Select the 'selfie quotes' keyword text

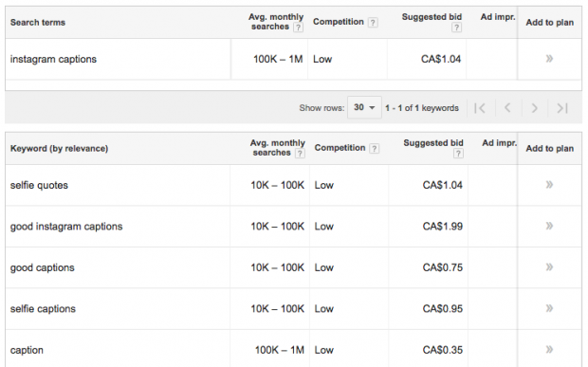click(x=39, y=185)
